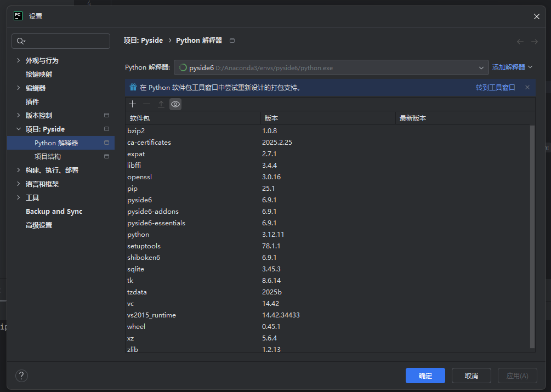Click project-level icon next to 项目结构

pos(106,156)
